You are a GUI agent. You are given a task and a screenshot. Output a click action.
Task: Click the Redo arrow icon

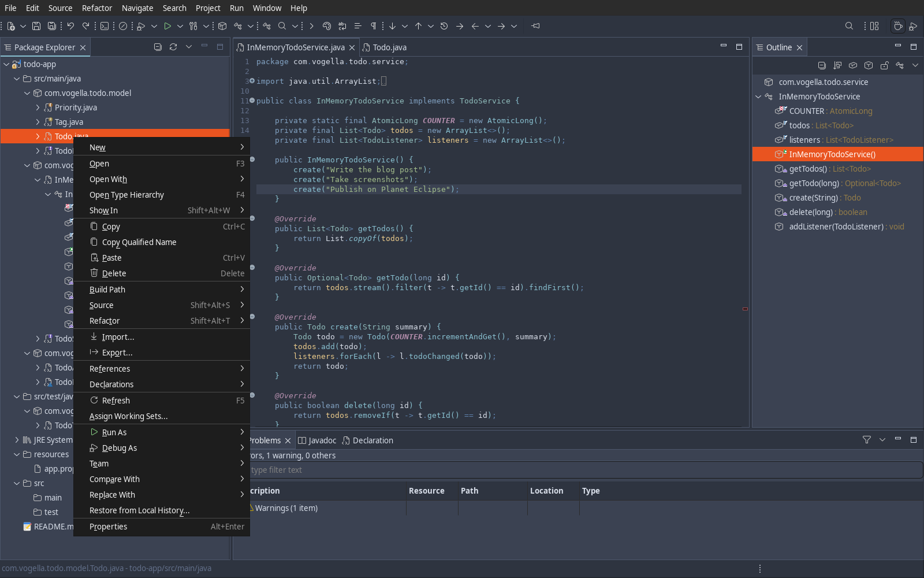pos(86,26)
